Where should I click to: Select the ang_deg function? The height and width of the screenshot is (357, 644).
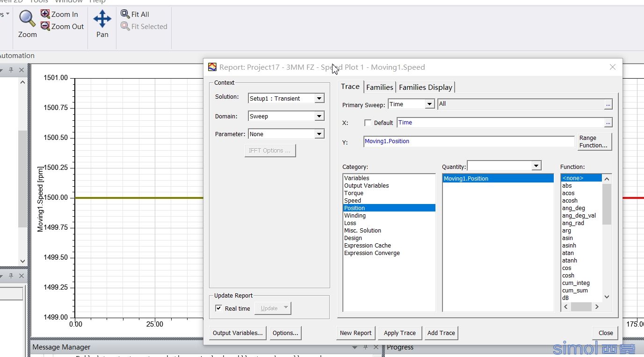pos(581,208)
